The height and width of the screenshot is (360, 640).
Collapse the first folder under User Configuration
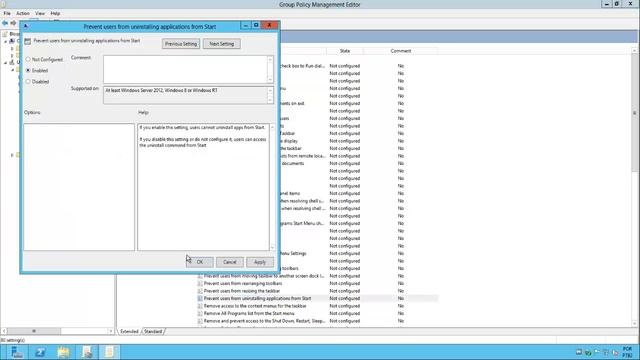(x=12, y=70)
